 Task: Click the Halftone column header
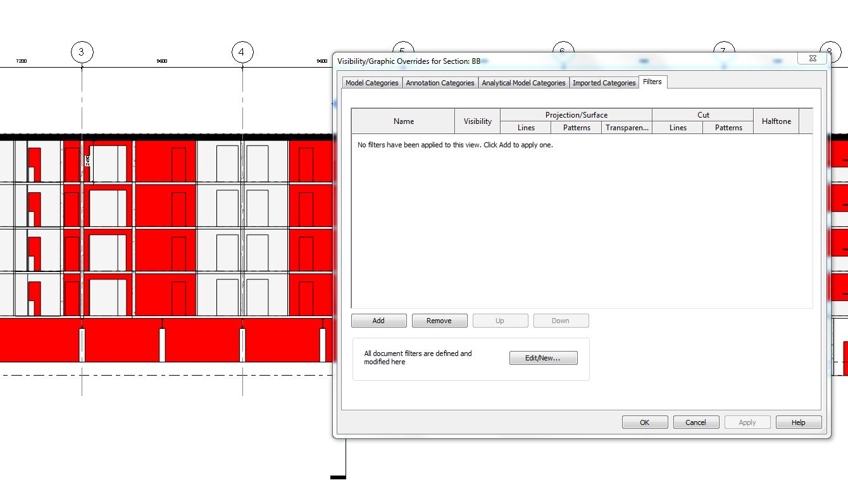776,121
